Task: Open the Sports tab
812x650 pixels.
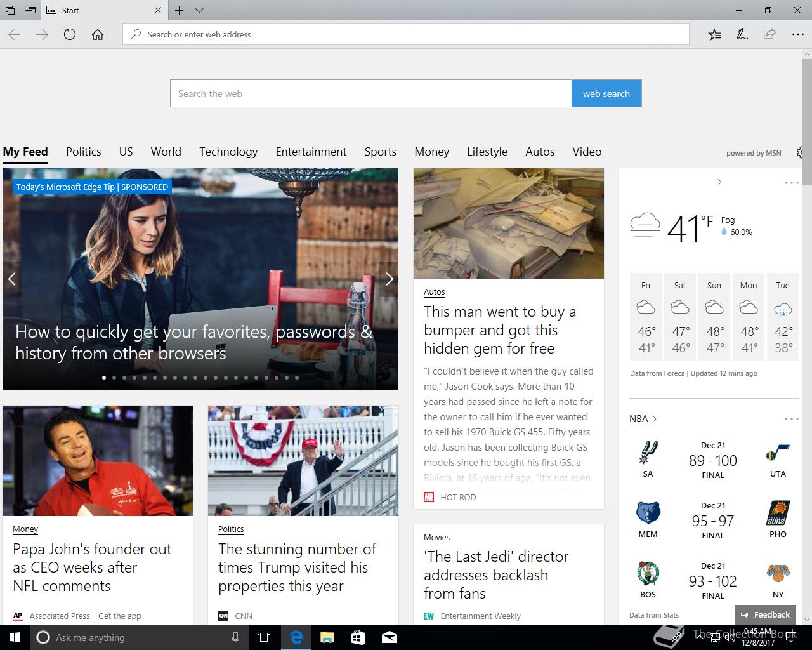Action: pyautogui.click(x=381, y=152)
